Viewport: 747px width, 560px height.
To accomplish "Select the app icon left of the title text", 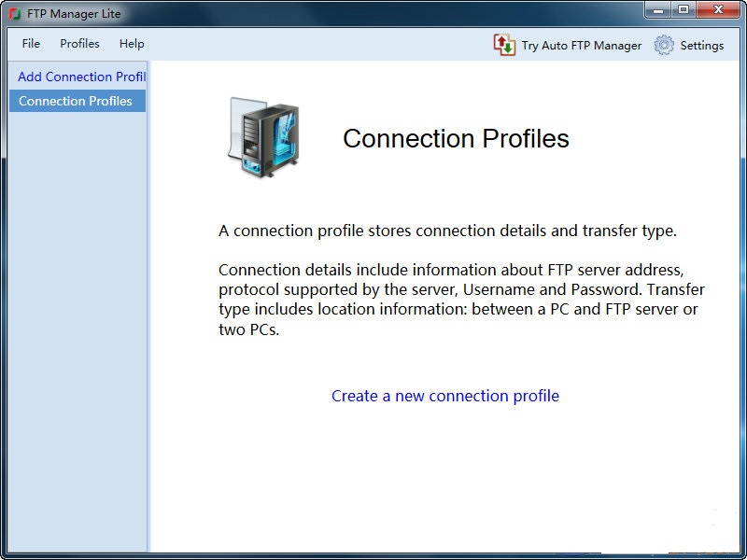I will pos(13,12).
